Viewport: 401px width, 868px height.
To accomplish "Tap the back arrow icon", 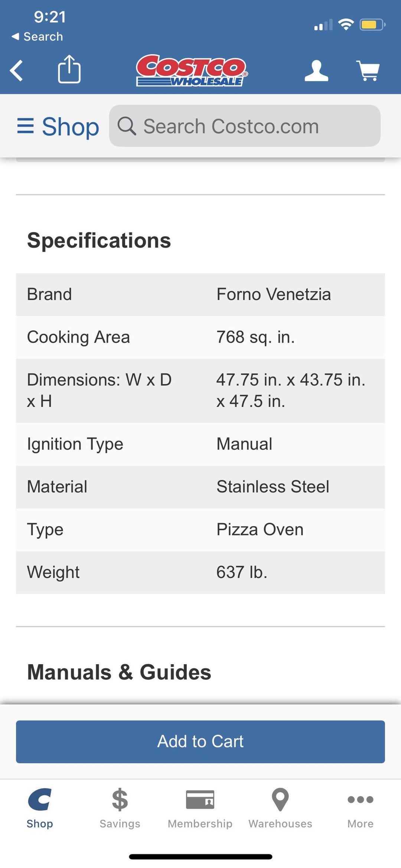I will click(17, 70).
